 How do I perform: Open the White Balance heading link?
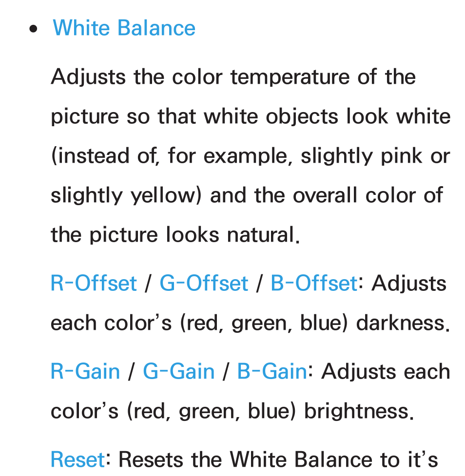[124, 28]
